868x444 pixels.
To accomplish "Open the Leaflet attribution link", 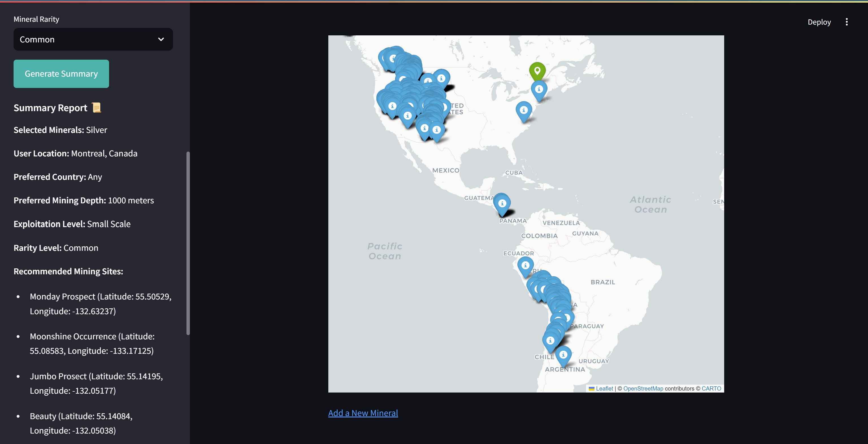I will point(604,388).
